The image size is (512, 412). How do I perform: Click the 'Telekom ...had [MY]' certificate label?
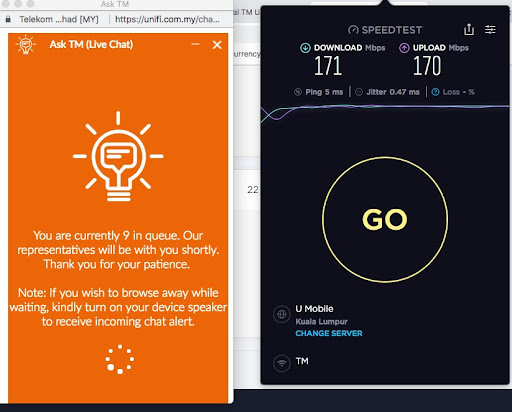pyautogui.click(x=59, y=19)
